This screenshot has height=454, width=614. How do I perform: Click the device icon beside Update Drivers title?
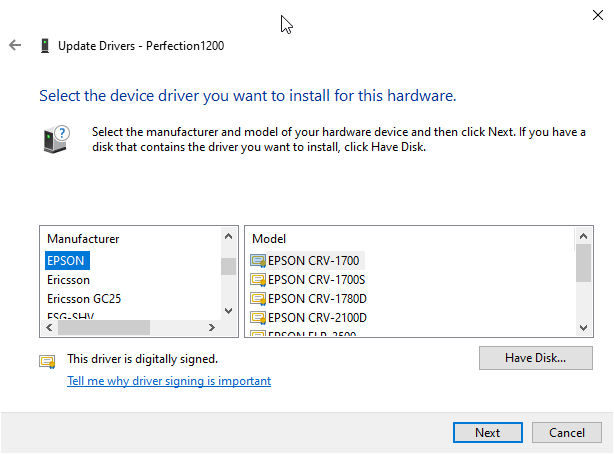point(45,45)
